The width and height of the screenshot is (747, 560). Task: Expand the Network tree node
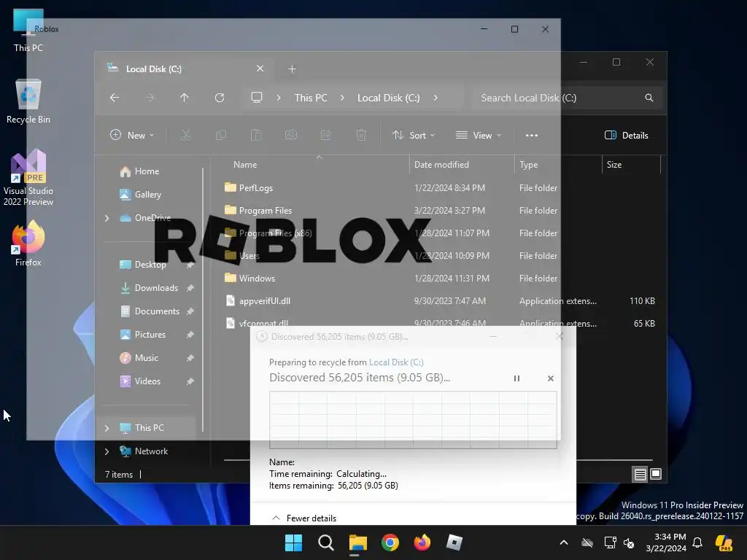pyautogui.click(x=107, y=451)
